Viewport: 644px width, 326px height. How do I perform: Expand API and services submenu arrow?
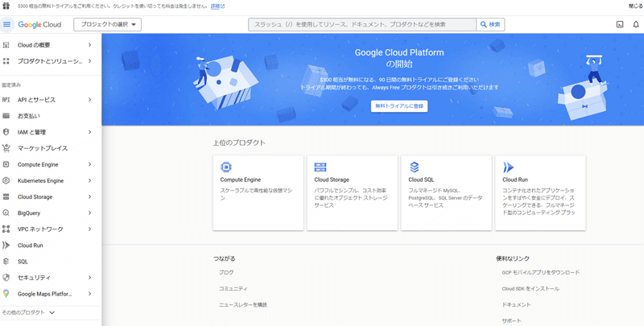90,100
